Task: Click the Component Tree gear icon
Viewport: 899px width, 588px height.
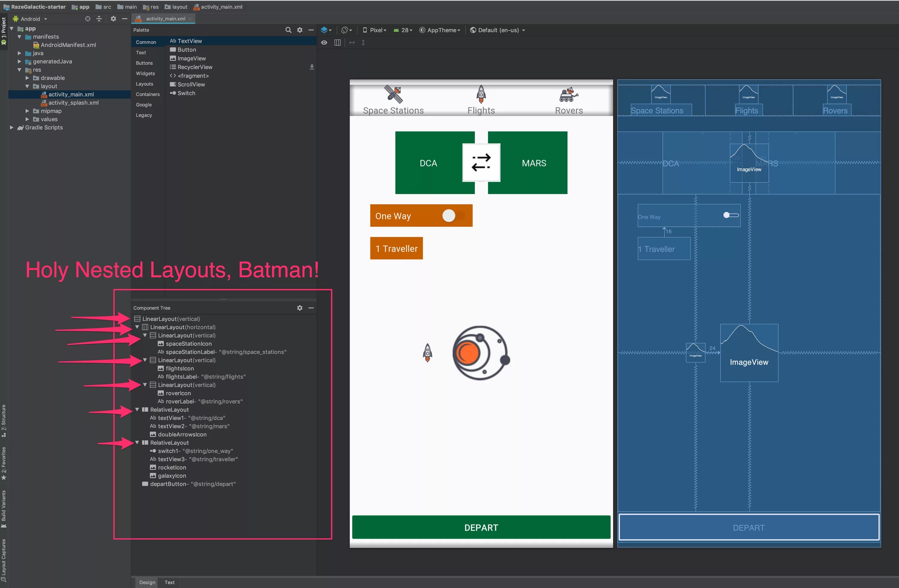Action: [300, 308]
